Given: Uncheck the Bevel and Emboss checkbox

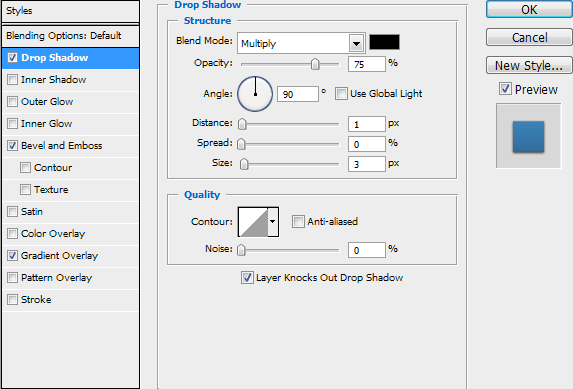Looking at the screenshot, I should click(12, 146).
